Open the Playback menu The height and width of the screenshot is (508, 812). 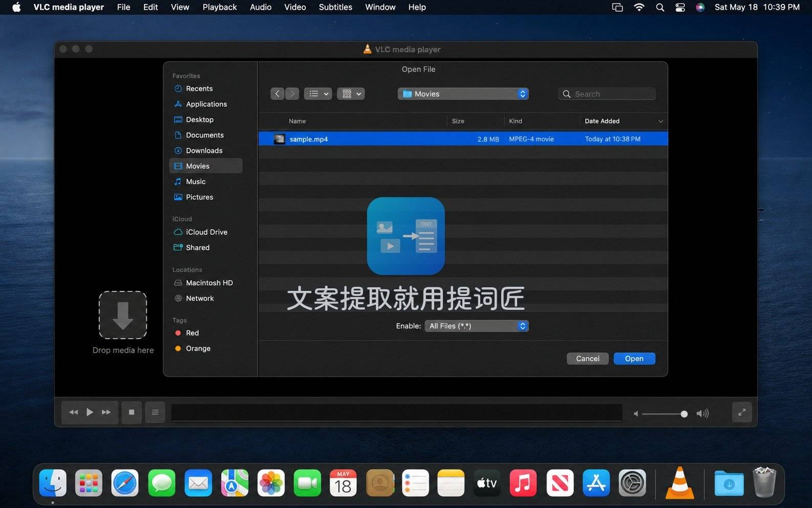pyautogui.click(x=220, y=7)
